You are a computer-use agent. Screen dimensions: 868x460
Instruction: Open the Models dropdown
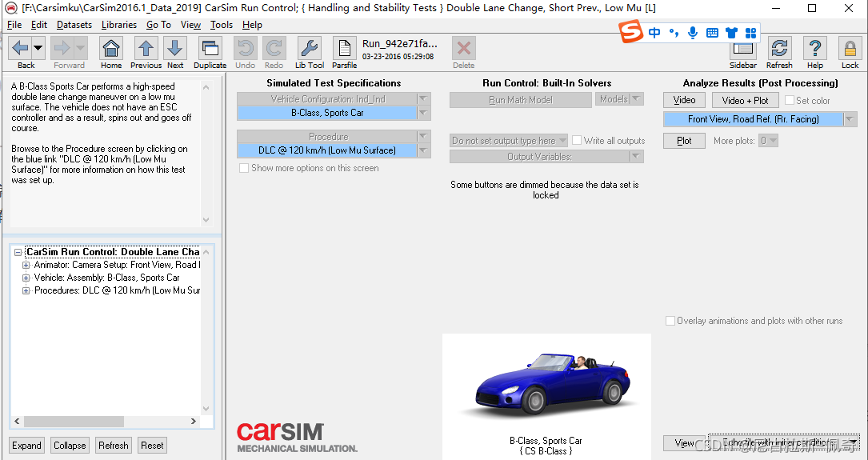pyautogui.click(x=619, y=99)
